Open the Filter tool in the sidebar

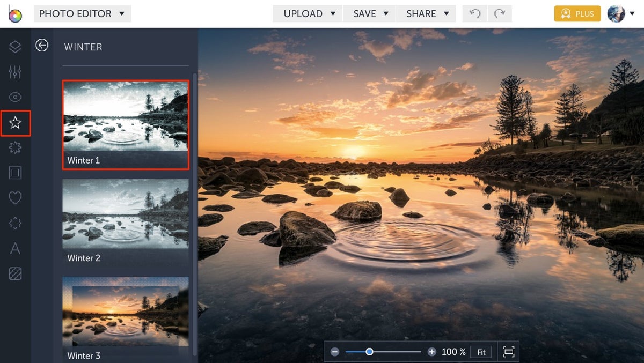point(14,148)
